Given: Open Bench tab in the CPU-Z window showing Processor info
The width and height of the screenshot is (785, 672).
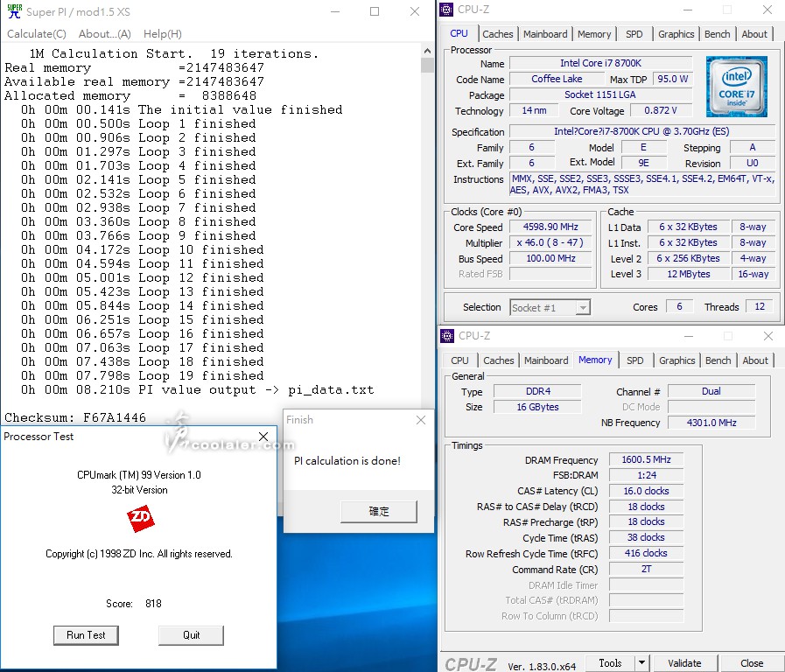Looking at the screenshot, I should coord(718,34).
